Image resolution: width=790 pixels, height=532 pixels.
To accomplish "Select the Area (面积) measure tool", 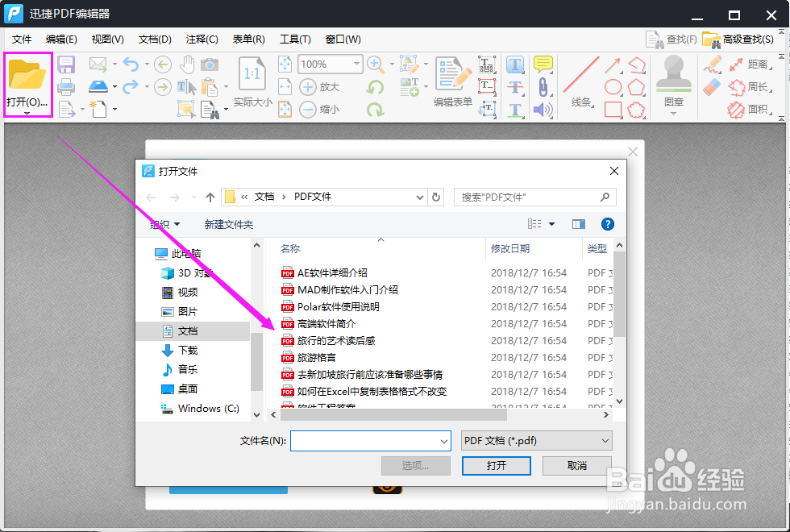I will click(x=750, y=110).
